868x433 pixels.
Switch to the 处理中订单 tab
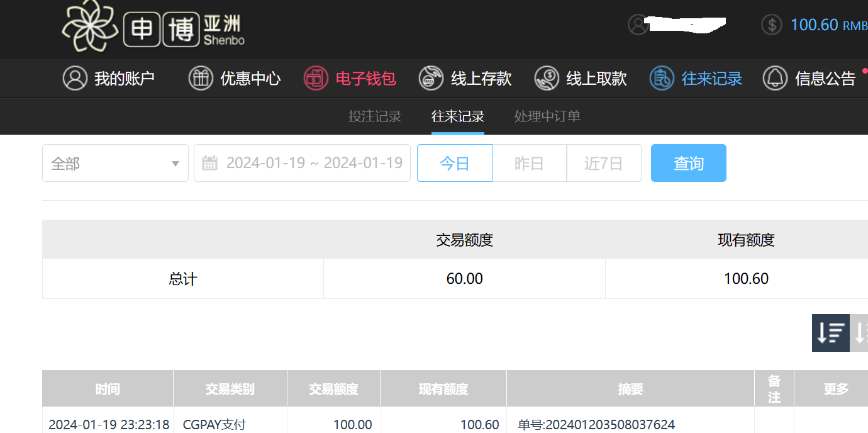pyautogui.click(x=547, y=116)
